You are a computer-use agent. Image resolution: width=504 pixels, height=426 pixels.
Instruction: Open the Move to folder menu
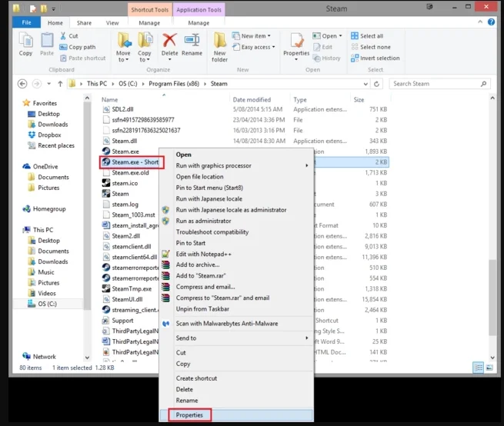pyautogui.click(x=123, y=47)
